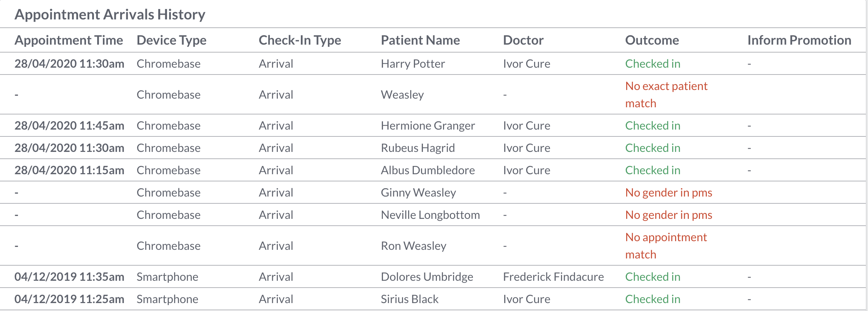
Task: Click Ginny Weasley's 'No gender in pms' outcome
Action: (669, 193)
